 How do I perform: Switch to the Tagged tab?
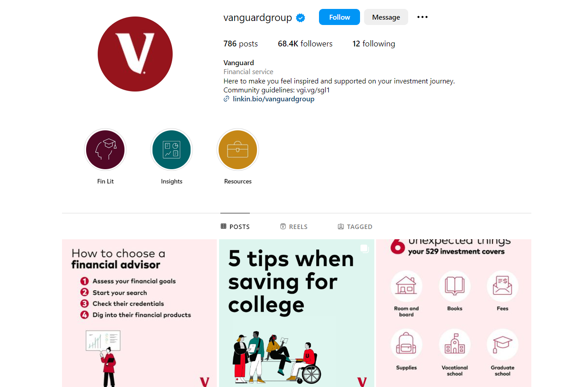coord(355,227)
